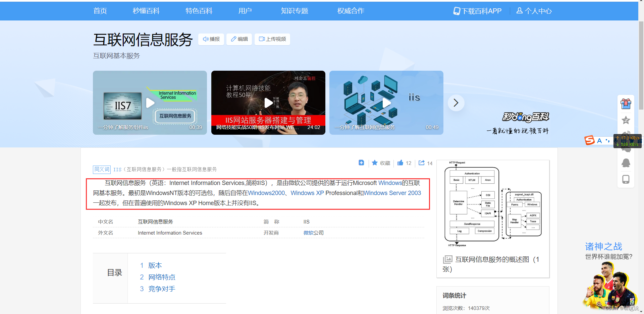This screenshot has height=314, width=644.
Task: Click the star favorite icon in side toolbar
Action: pyautogui.click(x=626, y=120)
